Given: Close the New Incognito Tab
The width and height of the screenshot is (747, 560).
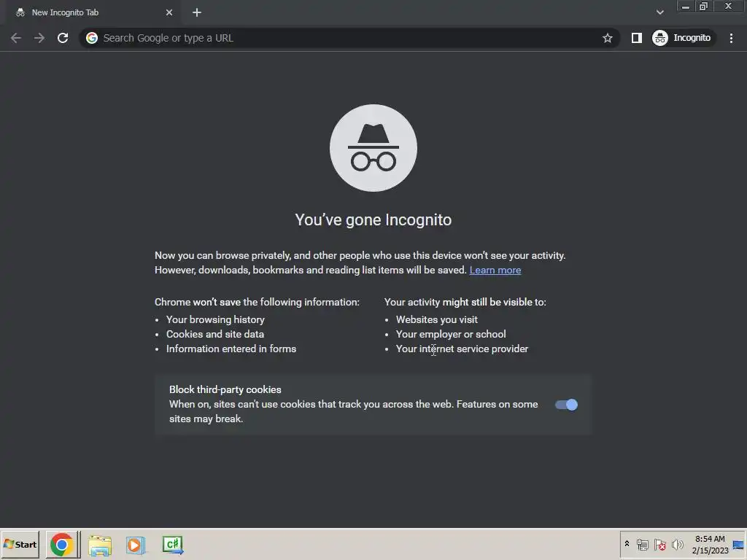Looking at the screenshot, I should 169,13.
